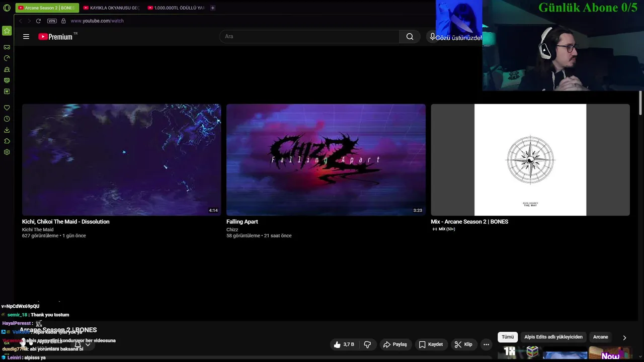Start voice search with microphone
Image resolution: width=644 pixels, height=362 pixels.
coord(433,36)
